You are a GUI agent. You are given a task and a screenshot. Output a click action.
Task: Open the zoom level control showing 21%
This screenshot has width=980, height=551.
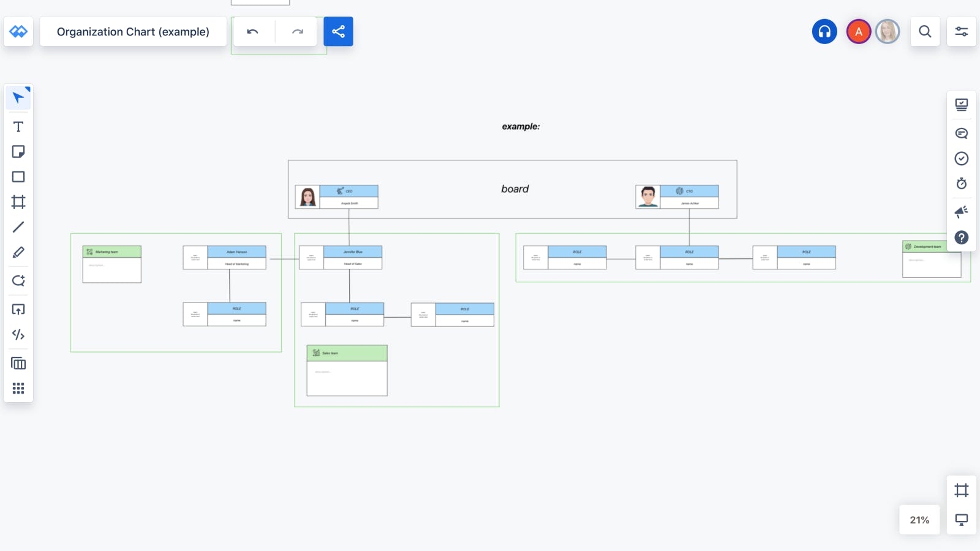coord(919,519)
